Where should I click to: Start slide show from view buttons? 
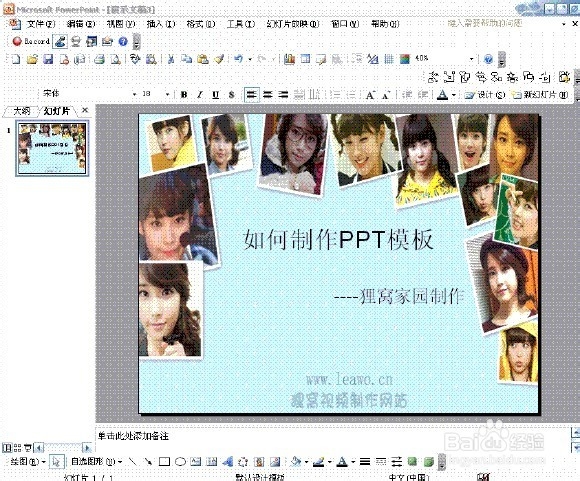coord(28,448)
